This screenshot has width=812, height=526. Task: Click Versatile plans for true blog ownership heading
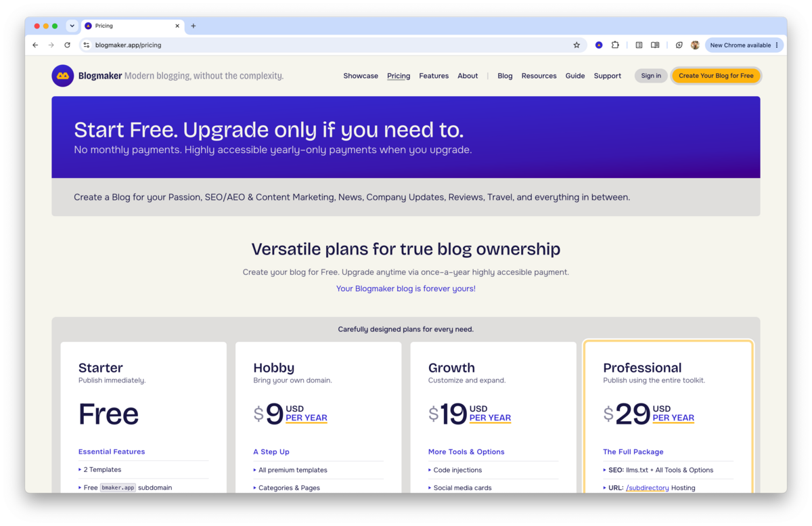(x=406, y=249)
